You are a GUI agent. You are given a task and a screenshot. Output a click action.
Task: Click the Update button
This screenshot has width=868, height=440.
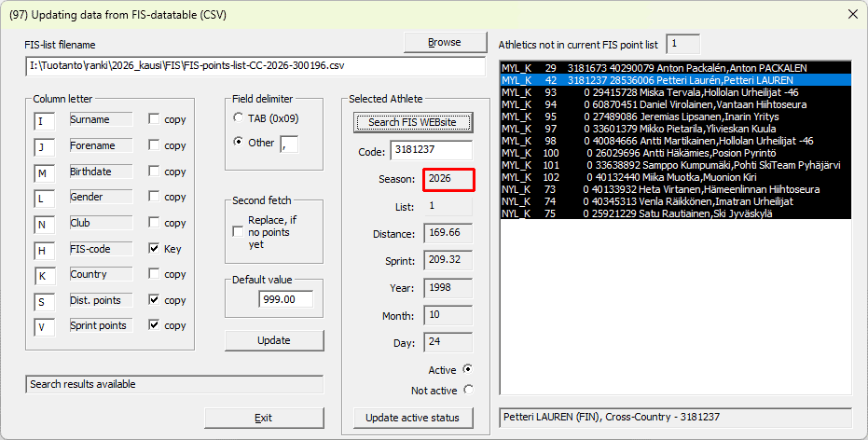tap(273, 340)
